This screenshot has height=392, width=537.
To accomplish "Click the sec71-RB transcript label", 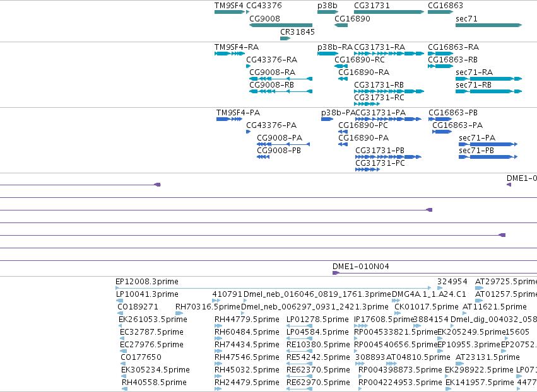I will [x=474, y=85].
